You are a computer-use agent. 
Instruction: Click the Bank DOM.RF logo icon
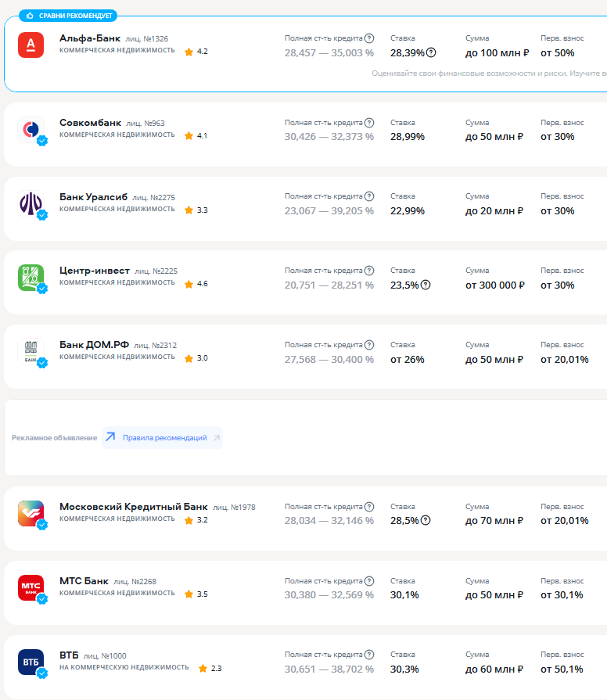click(31, 352)
